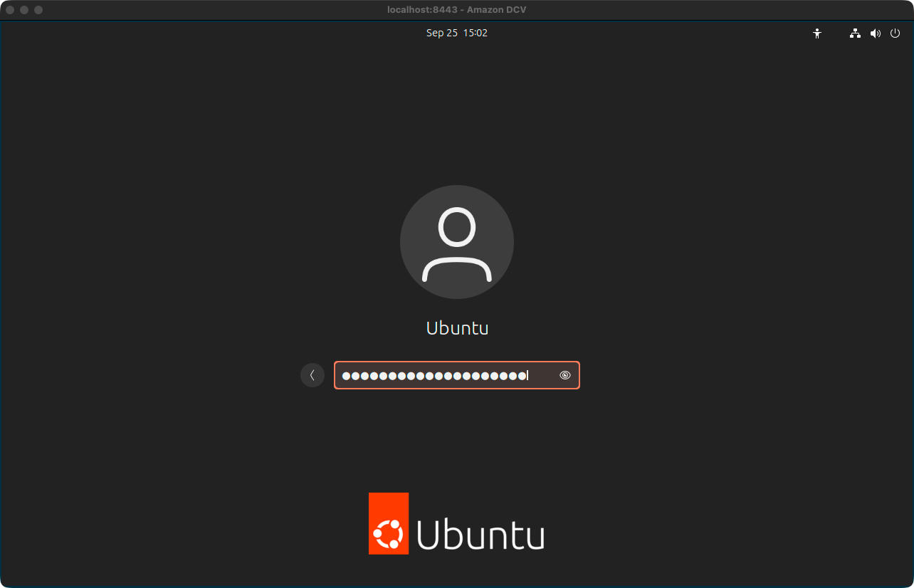Focus the password input field
This screenshot has height=588, width=914.
457,375
